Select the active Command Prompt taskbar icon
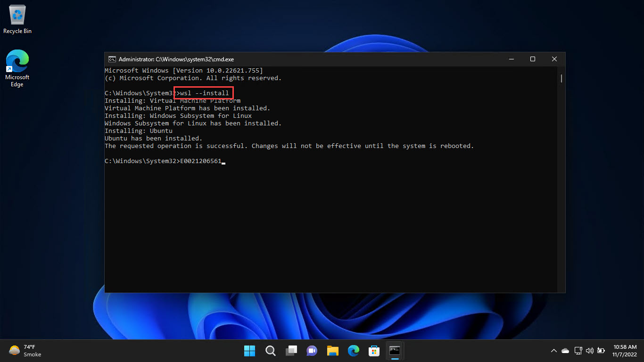Image resolution: width=644 pixels, height=362 pixels. (x=395, y=351)
